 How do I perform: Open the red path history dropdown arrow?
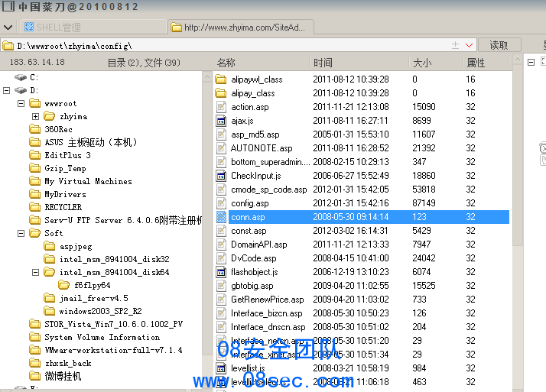pyautogui.click(x=469, y=45)
